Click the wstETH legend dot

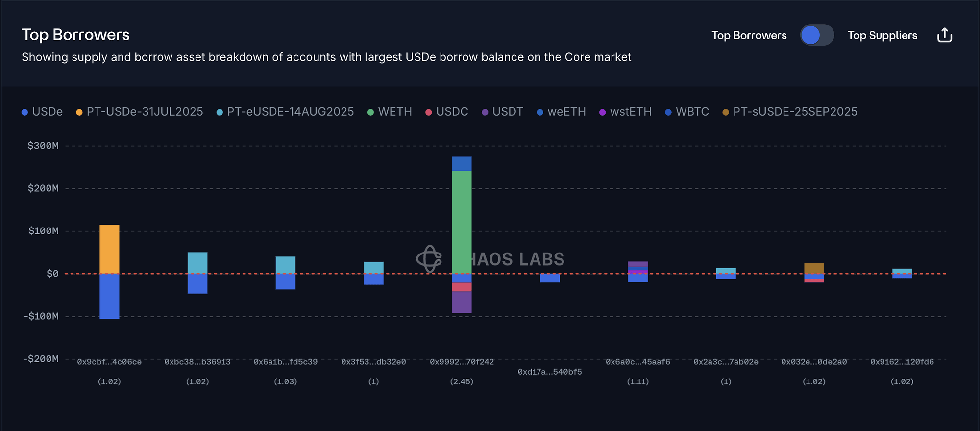coord(603,112)
